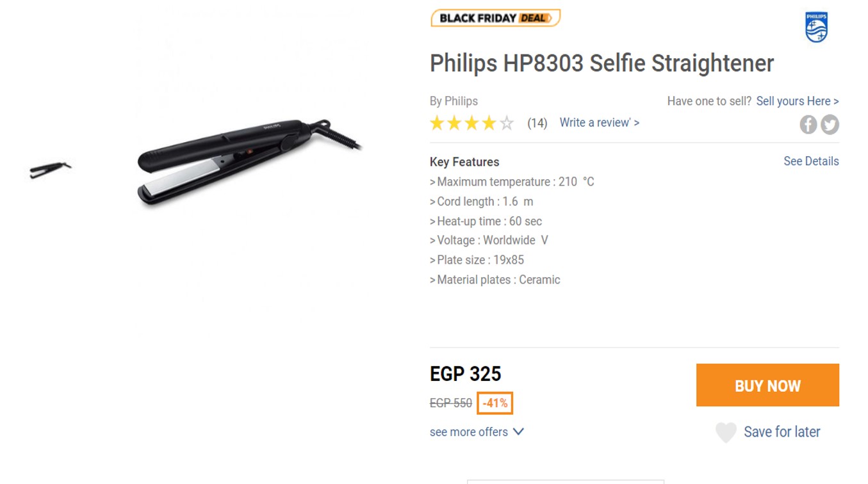Click the main straightener product image
Image resolution: width=868 pixels, height=484 pixels.
point(250,163)
